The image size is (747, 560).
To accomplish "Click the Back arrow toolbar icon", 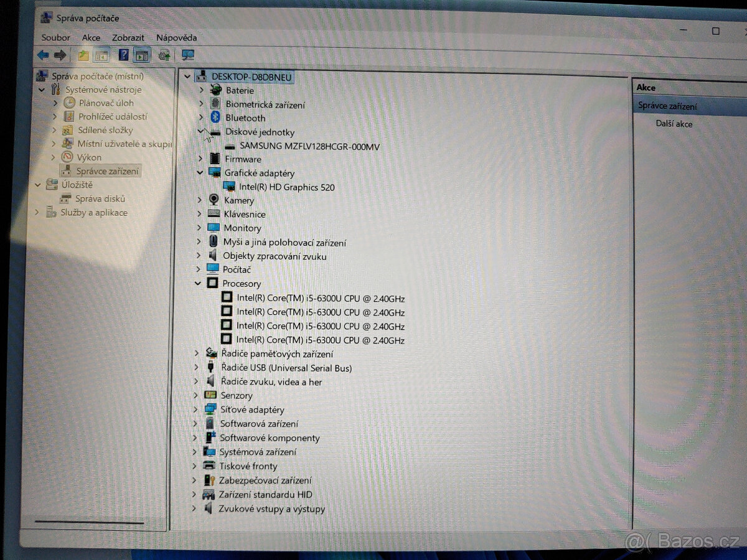I will pyautogui.click(x=43, y=55).
